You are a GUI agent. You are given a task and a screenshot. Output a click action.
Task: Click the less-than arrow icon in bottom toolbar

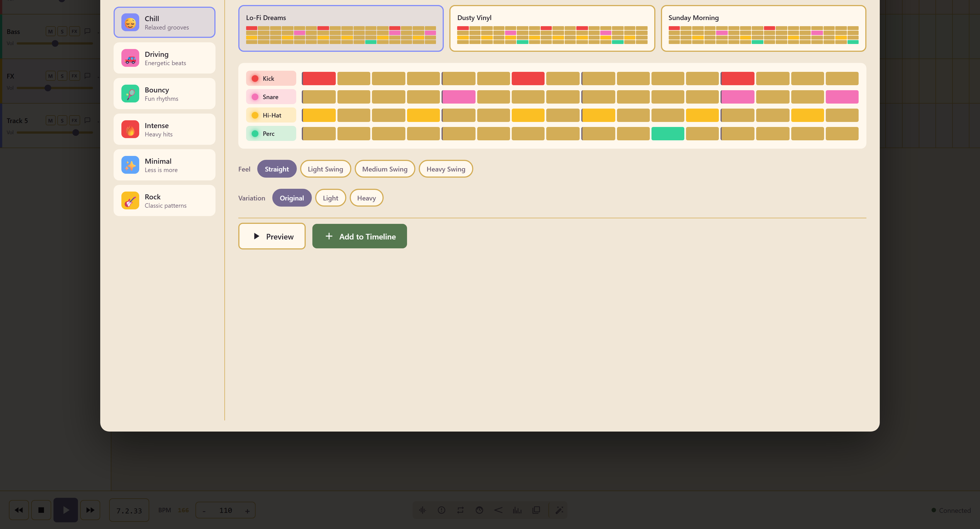tap(498, 510)
